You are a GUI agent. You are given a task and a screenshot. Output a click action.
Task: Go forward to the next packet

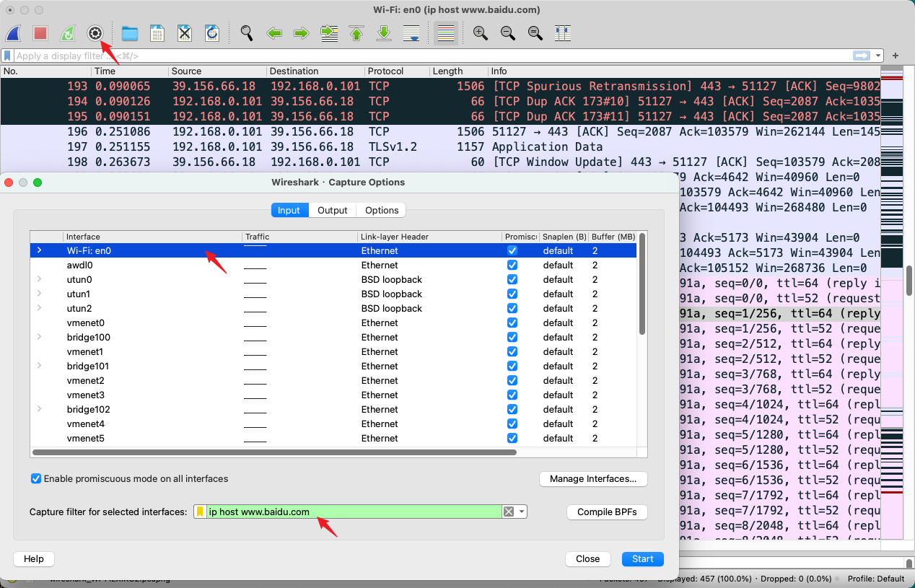302,33
